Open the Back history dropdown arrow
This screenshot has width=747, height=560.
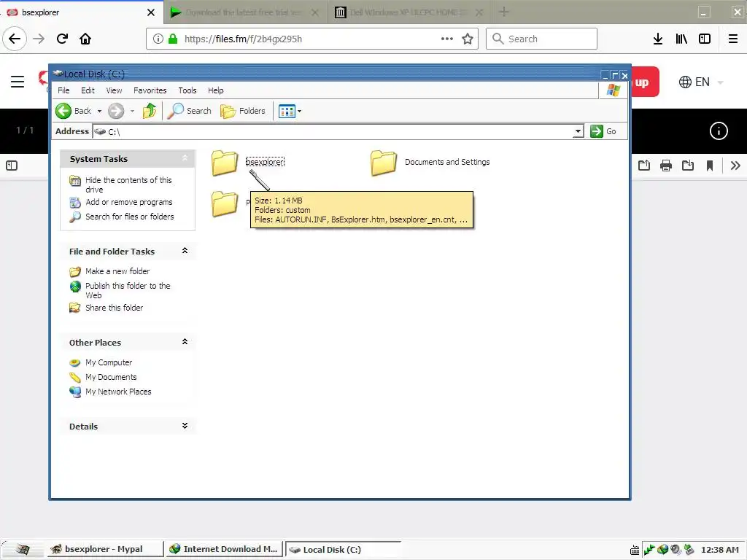click(x=99, y=111)
